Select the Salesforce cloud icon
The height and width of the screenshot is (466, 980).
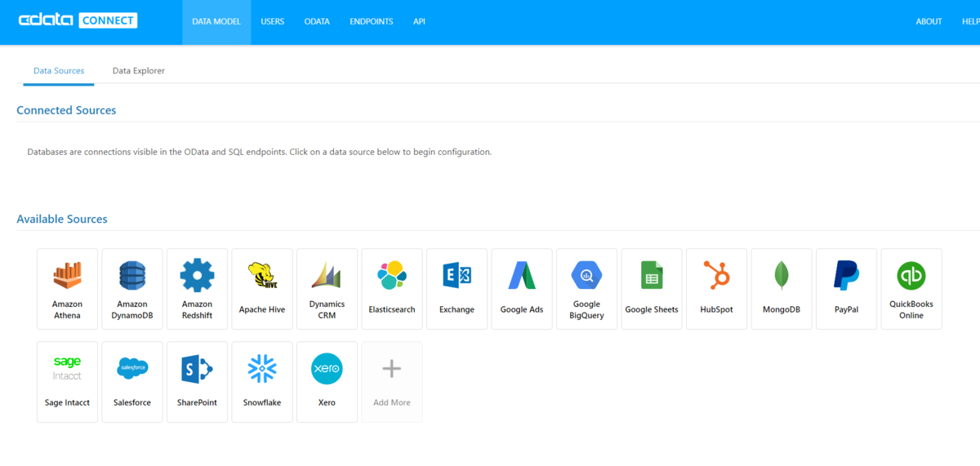[132, 369]
